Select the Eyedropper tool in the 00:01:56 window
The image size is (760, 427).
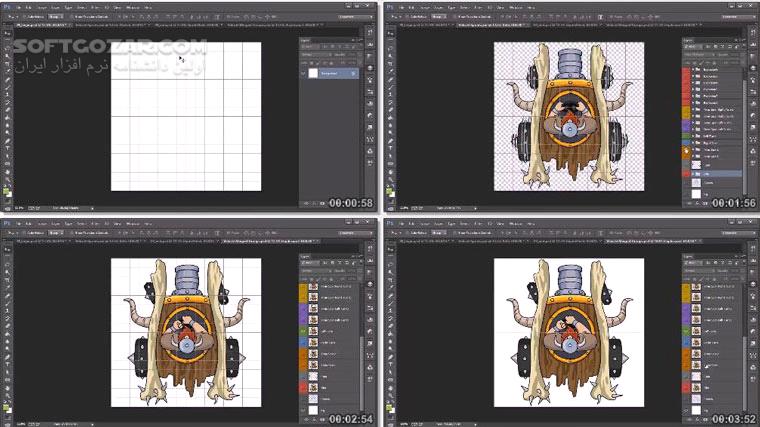(390, 70)
